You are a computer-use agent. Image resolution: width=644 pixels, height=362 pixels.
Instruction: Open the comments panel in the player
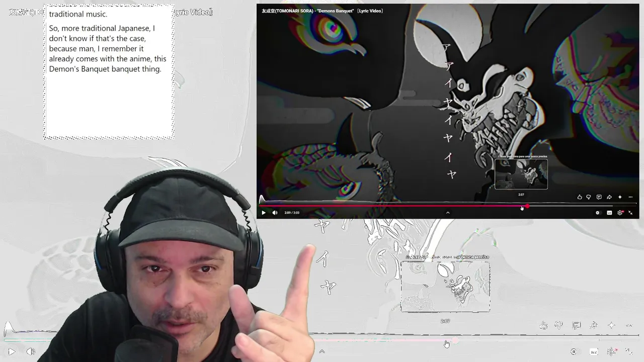(x=599, y=197)
